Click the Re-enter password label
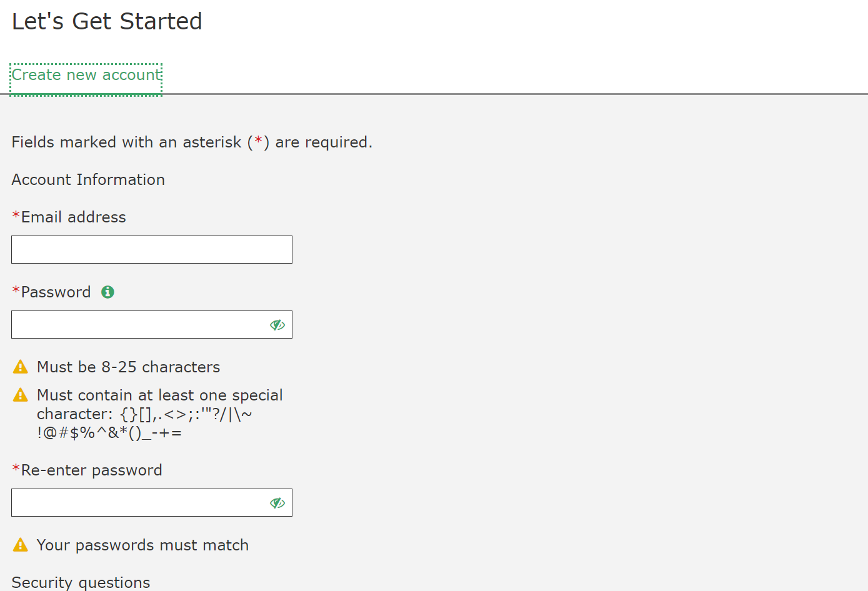 click(91, 470)
